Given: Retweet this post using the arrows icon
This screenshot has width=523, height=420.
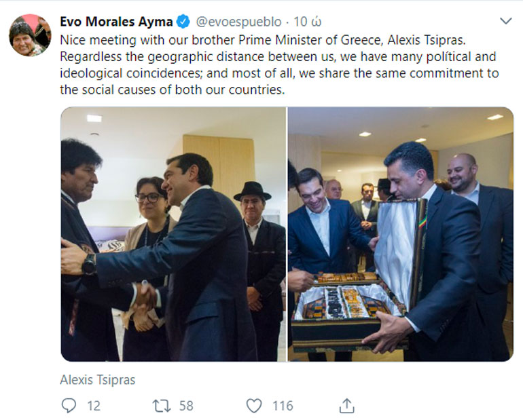Looking at the screenshot, I should (x=162, y=405).
